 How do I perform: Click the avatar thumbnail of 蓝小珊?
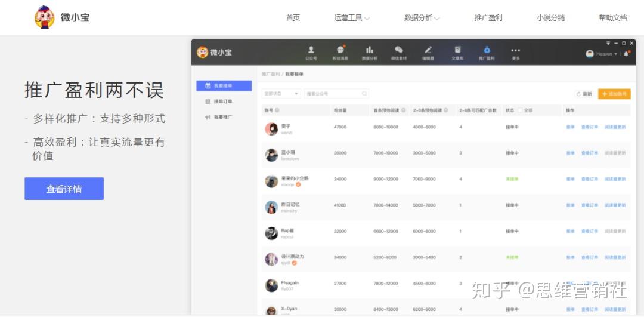click(271, 155)
